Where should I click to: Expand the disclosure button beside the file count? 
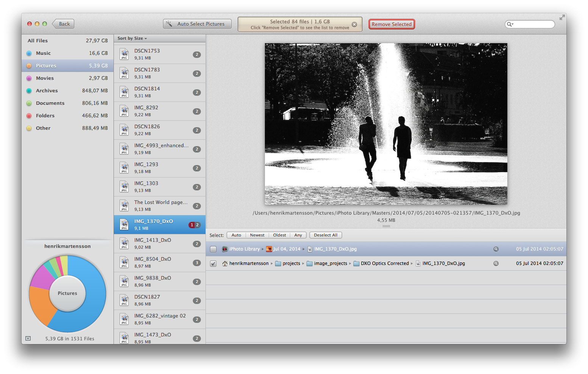tap(28, 338)
